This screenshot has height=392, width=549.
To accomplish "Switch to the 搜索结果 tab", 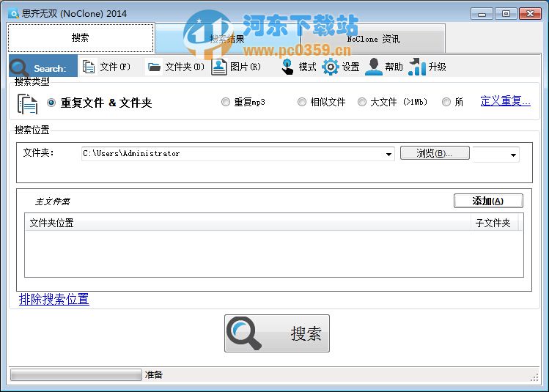I will (x=227, y=39).
